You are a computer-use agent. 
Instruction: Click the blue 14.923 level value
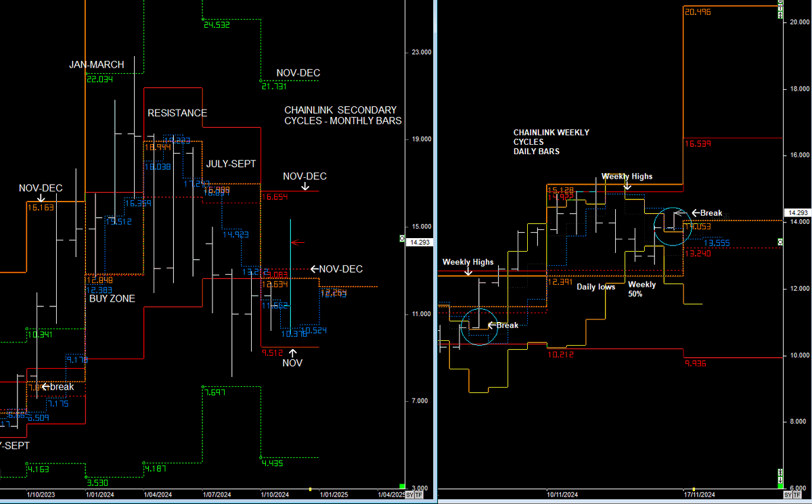click(x=236, y=235)
